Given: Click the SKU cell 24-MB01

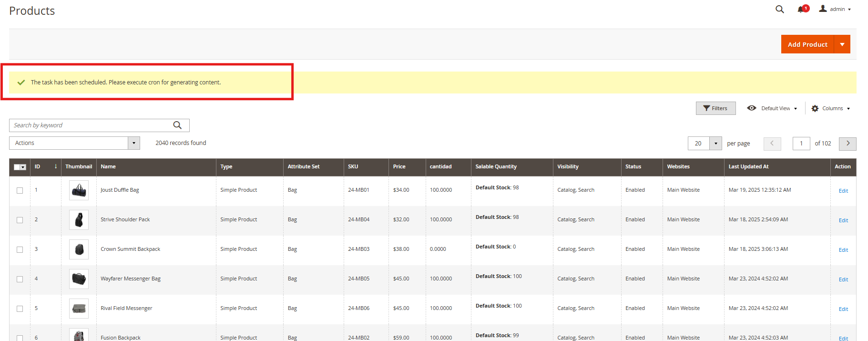Looking at the screenshot, I should click(x=358, y=190).
